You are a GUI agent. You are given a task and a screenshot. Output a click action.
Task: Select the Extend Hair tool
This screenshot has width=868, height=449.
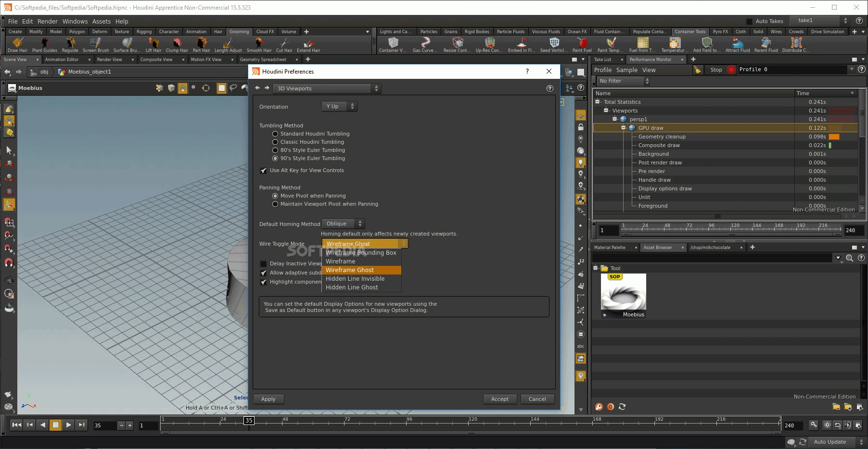[308, 45]
